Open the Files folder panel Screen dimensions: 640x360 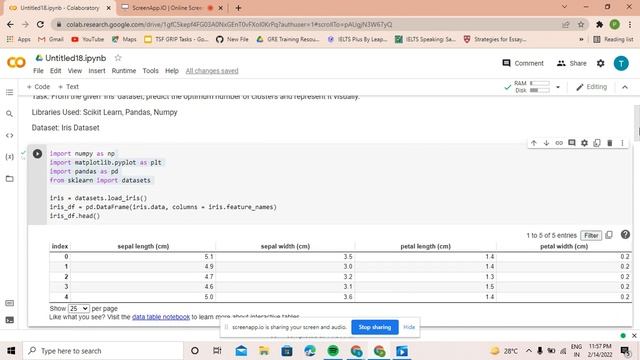pos(9,178)
